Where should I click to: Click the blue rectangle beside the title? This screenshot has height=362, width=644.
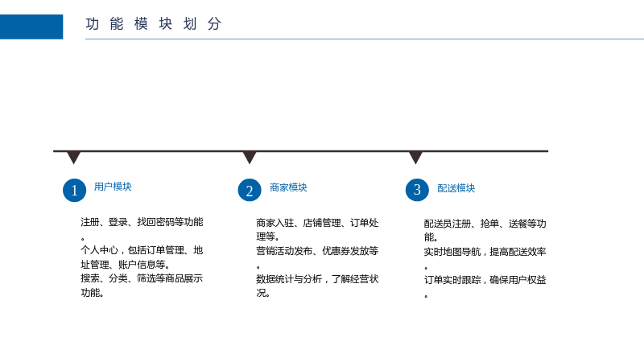[31, 27]
